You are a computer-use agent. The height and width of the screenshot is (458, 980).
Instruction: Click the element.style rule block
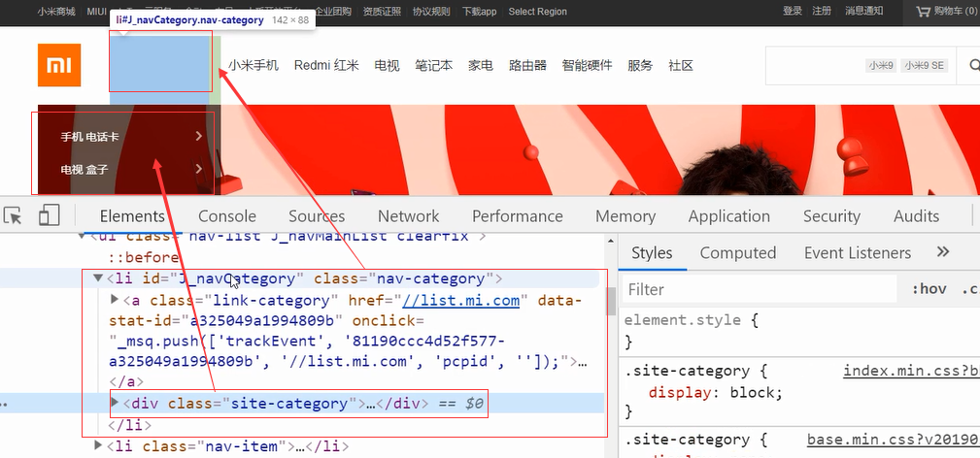tap(693, 331)
